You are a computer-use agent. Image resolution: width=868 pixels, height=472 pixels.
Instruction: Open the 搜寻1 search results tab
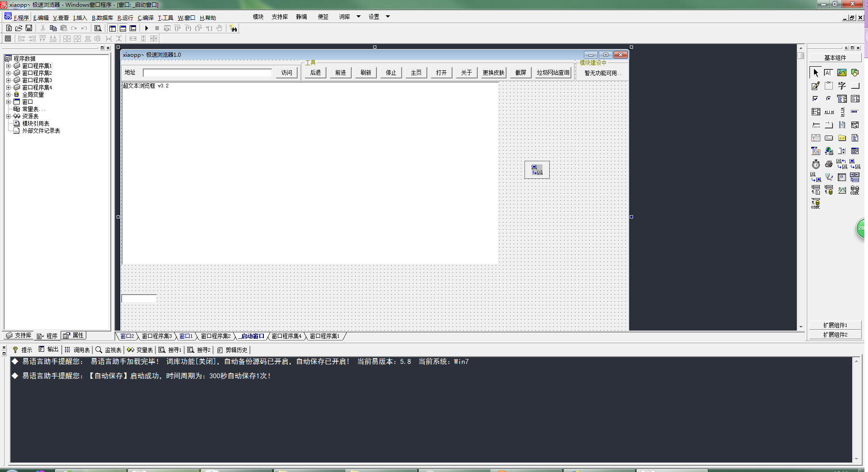tap(170, 349)
